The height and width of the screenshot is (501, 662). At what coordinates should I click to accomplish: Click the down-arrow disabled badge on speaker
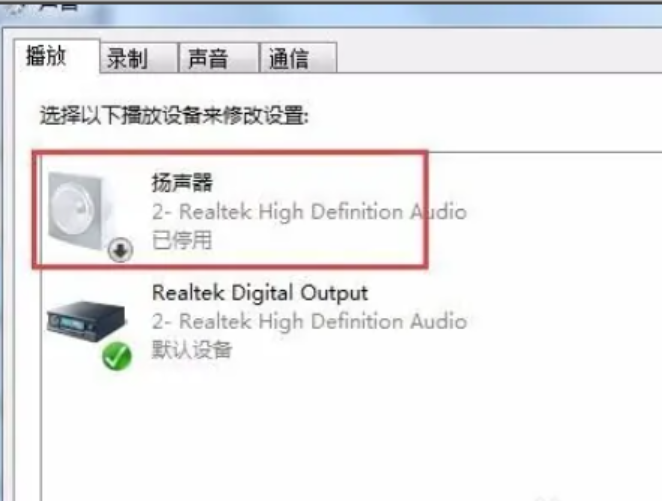point(121,250)
